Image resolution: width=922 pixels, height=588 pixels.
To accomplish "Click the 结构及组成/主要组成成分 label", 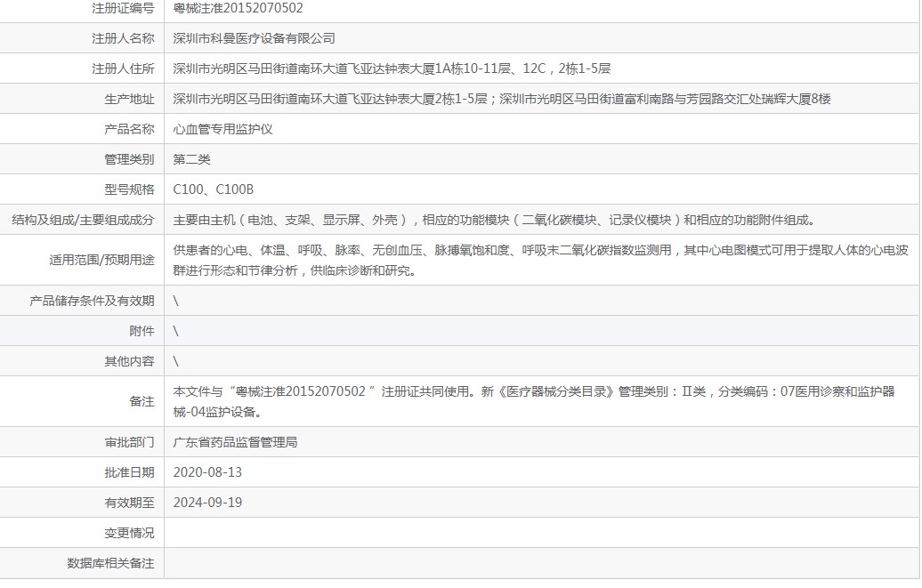I will tap(82, 220).
